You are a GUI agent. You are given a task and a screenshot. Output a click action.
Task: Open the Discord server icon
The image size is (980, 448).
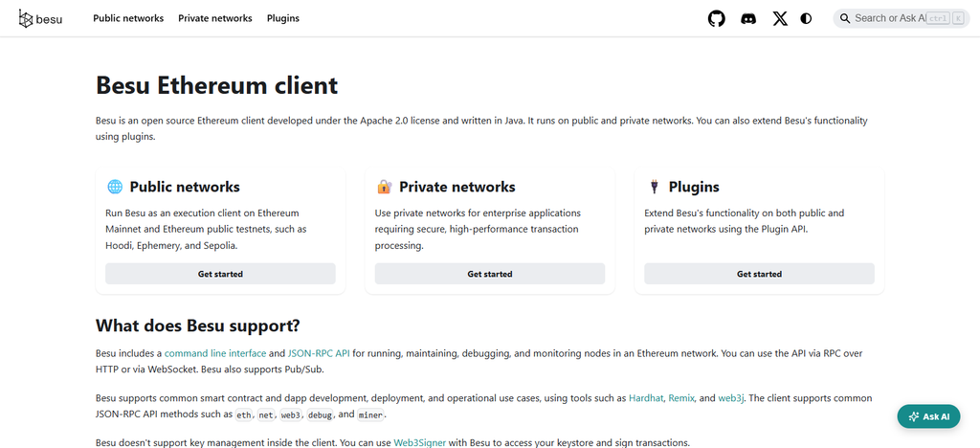tap(748, 19)
